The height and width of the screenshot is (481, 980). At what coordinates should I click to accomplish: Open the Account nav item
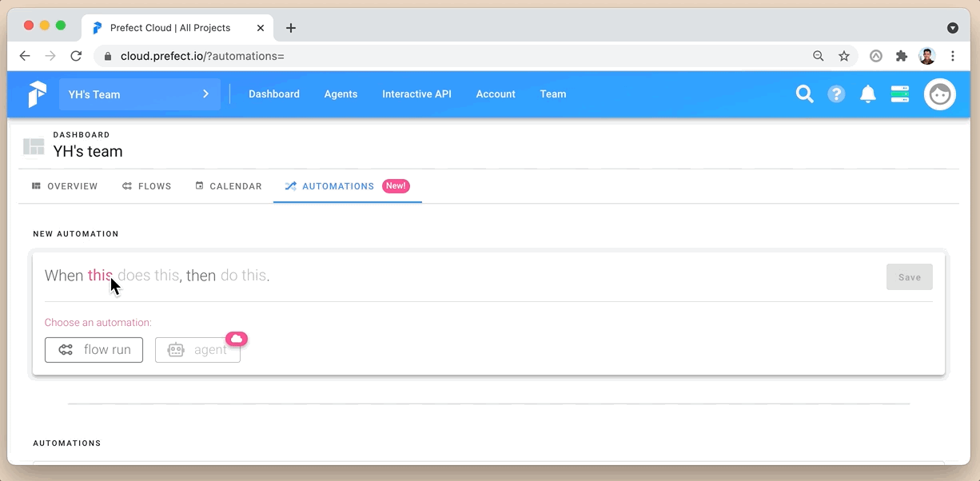[x=496, y=94]
